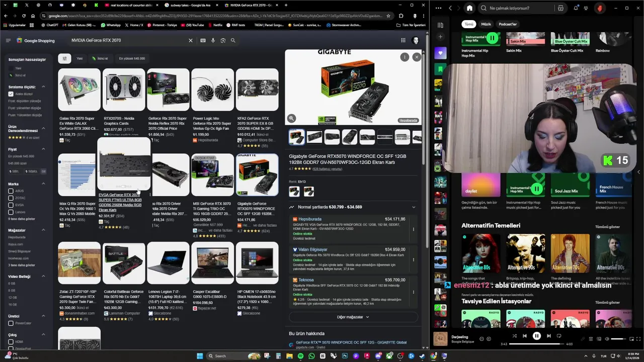Collapse the Marka filter section
Viewport: 644px width, 362px height.
pos(43,184)
